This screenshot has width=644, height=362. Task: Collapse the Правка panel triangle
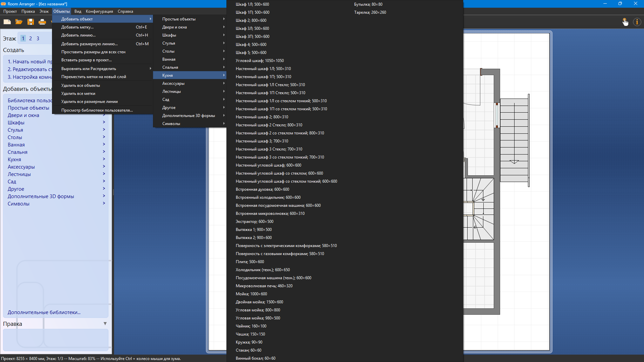(x=105, y=324)
